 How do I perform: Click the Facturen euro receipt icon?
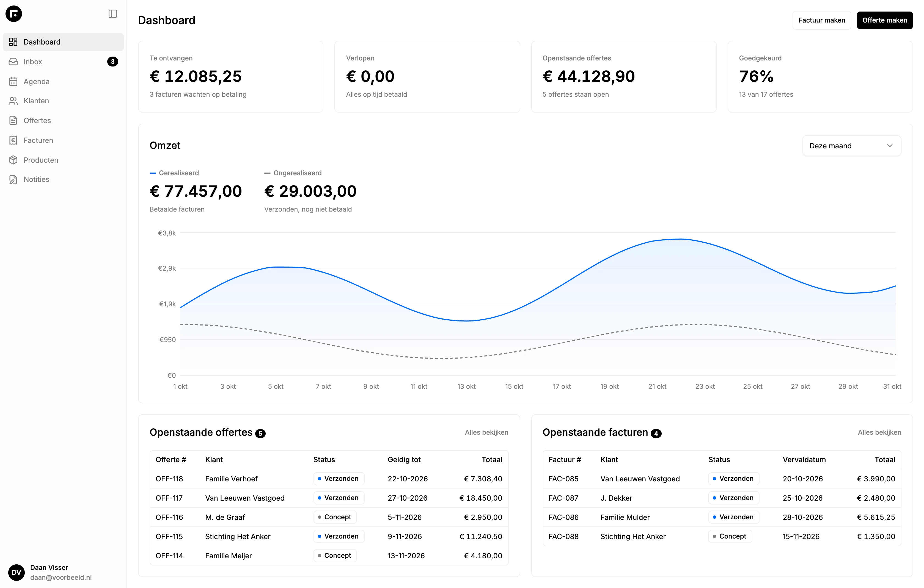13,140
